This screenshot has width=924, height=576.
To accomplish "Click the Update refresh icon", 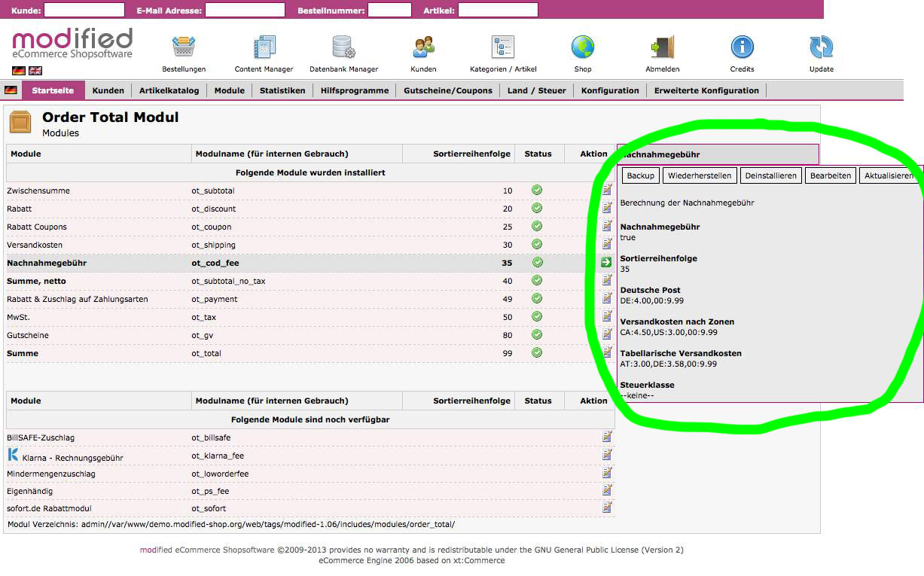I will (821, 47).
